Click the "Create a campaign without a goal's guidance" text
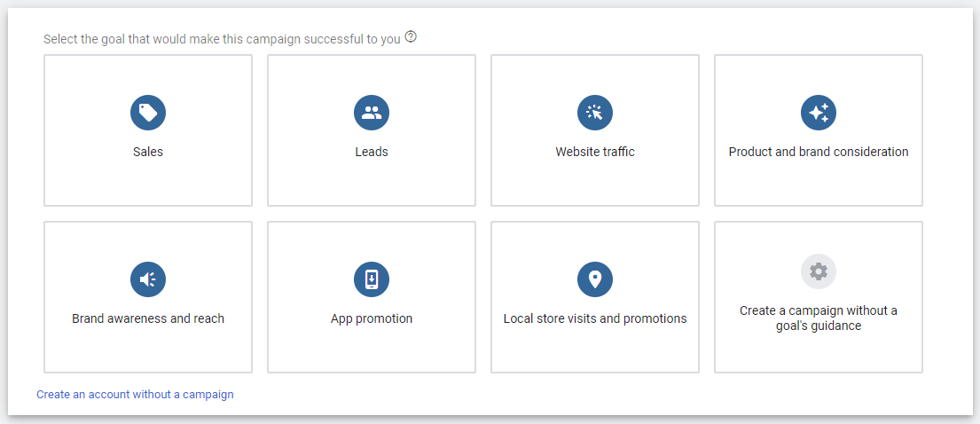Screen dimensions: 980x424 [x=819, y=318]
